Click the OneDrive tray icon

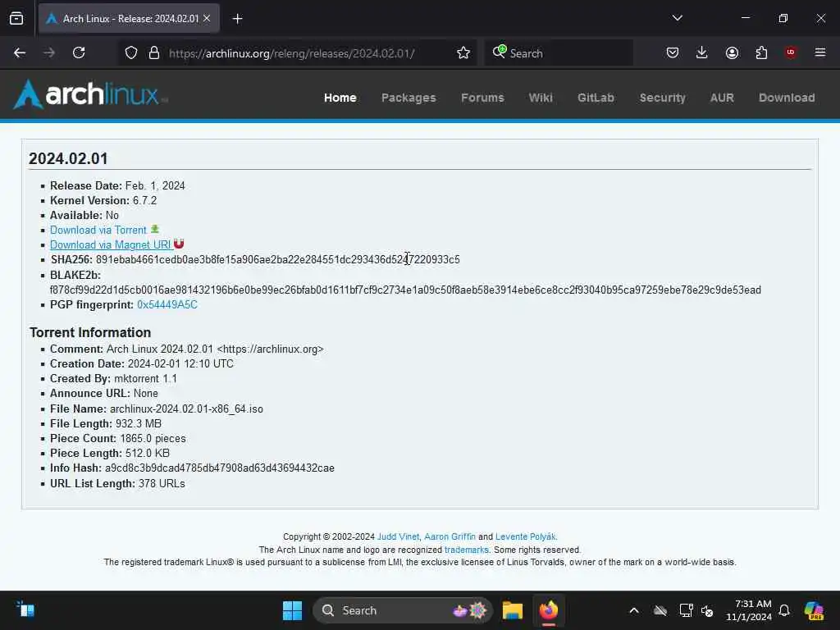pyautogui.click(x=660, y=610)
